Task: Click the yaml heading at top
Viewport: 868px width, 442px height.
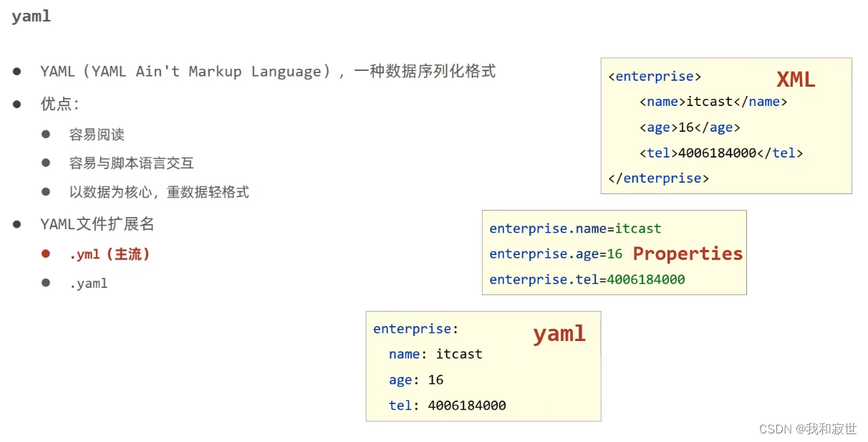Action: (x=32, y=16)
